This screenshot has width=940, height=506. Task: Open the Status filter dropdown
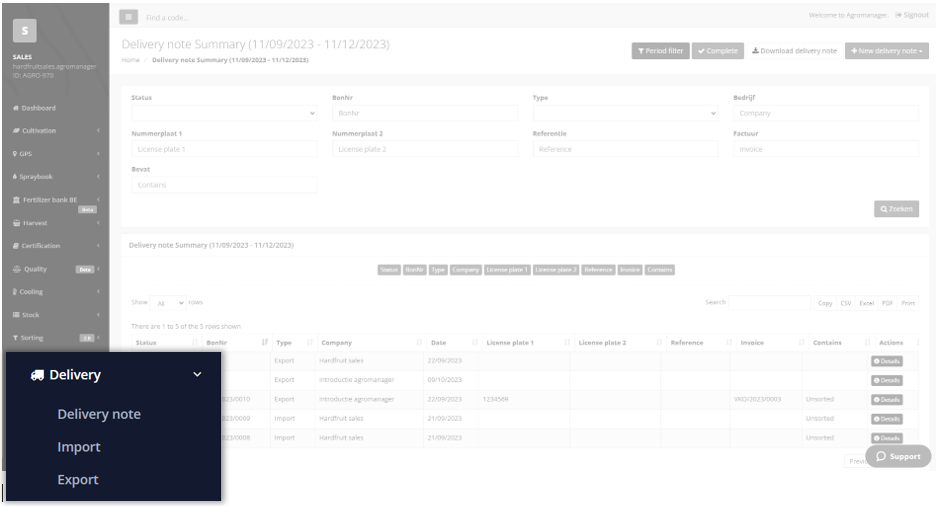(x=224, y=113)
